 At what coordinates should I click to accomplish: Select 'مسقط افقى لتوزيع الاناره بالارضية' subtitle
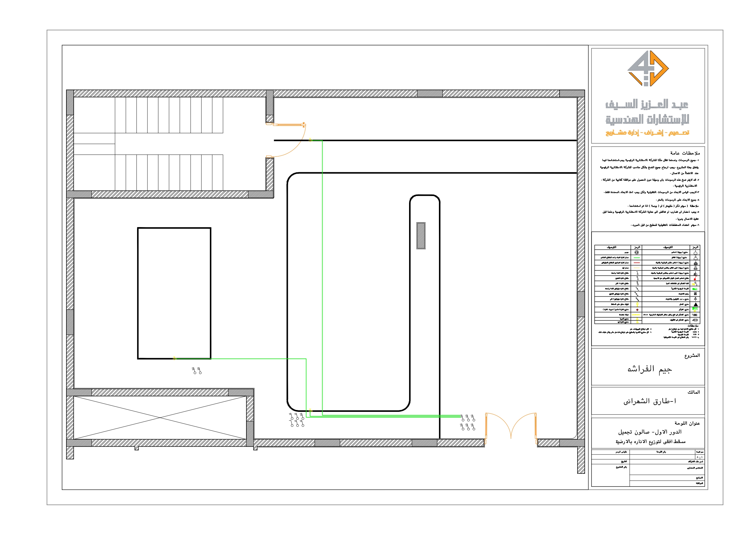(x=650, y=441)
